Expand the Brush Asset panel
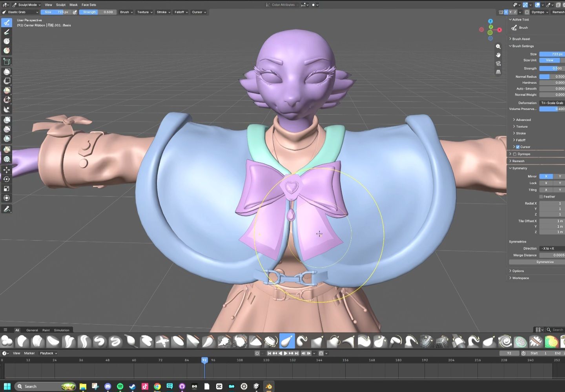 coord(521,39)
